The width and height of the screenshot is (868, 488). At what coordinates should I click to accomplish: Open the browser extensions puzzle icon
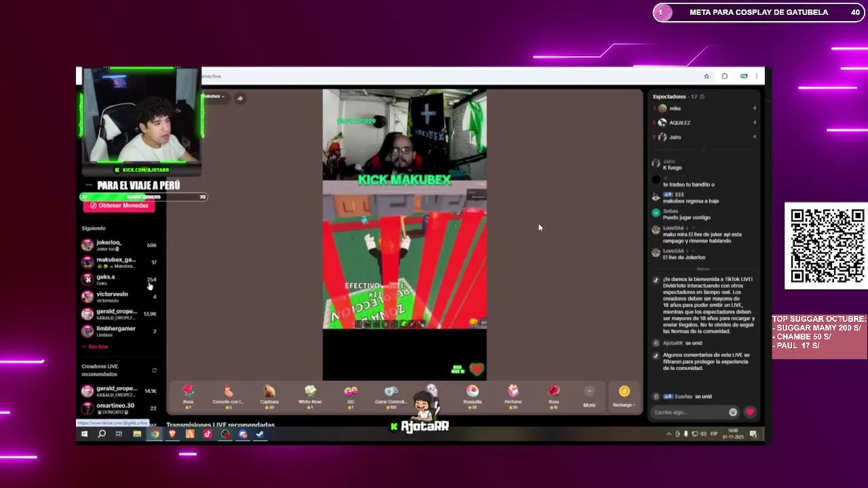click(x=724, y=76)
